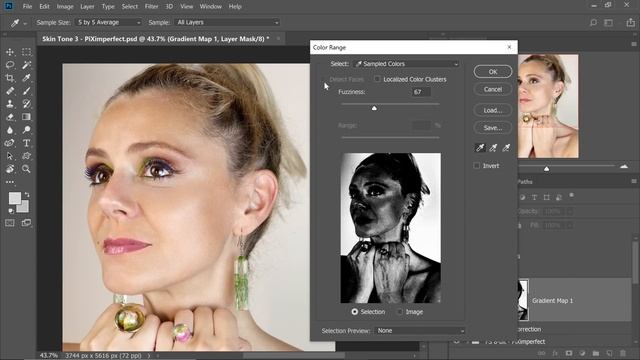Select the Lasso tool
Screen dimensions: 640x360
(x=10, y=65)
